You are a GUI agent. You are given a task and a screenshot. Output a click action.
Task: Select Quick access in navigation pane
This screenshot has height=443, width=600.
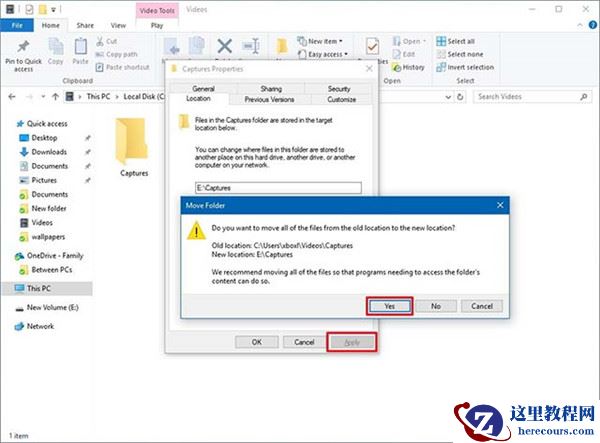click(x=42, y=124)
